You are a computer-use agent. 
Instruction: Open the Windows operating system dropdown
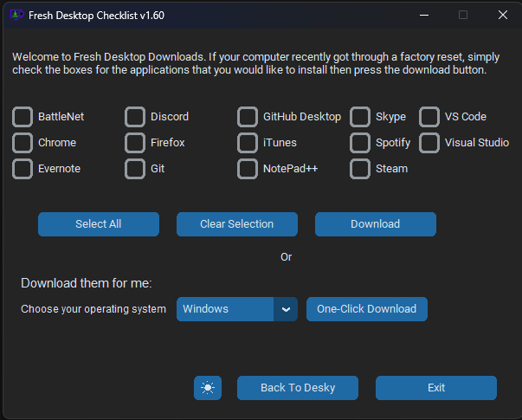coord(236,309)
